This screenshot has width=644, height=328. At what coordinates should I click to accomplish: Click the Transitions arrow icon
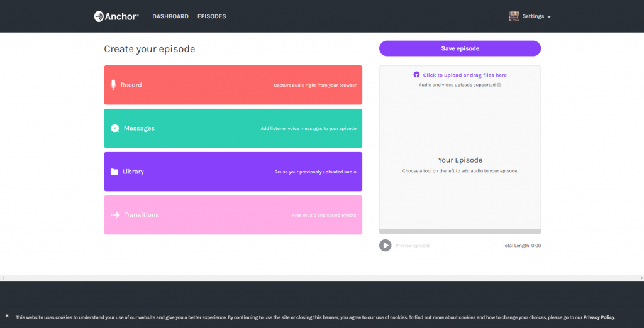[115, 215]
